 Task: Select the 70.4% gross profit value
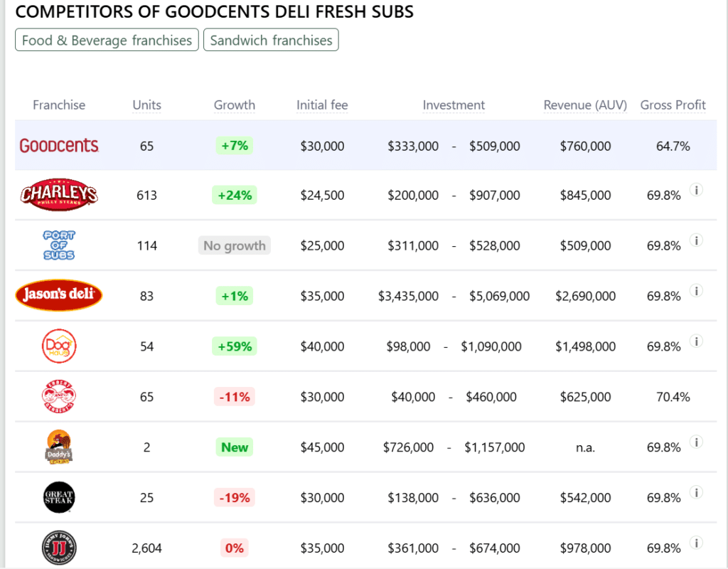click(673, 397)
